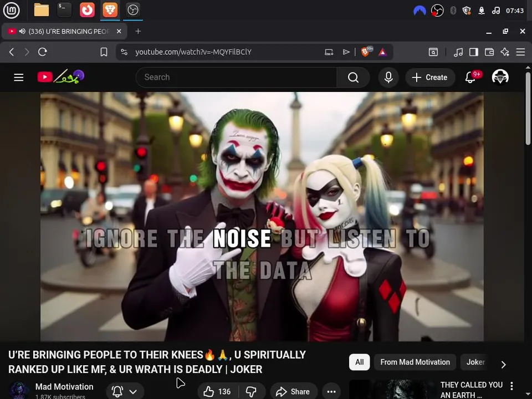This screenshot has height=399, width=532.
Task: Select the U'RE BRINGING PEOPLE tab
Action: (64, 31)
